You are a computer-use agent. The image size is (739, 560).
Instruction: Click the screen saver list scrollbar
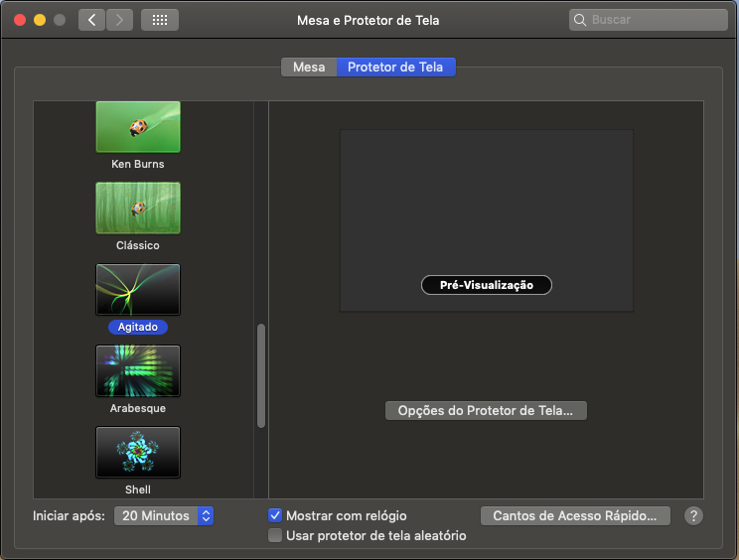tap(261, 376)
